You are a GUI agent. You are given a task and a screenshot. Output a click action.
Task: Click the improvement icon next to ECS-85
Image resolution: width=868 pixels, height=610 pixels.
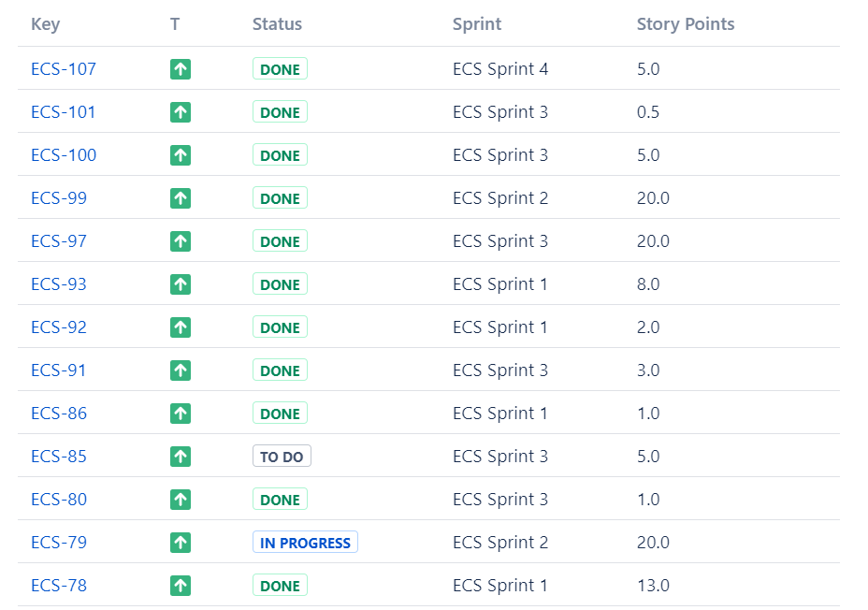[181, 457]
